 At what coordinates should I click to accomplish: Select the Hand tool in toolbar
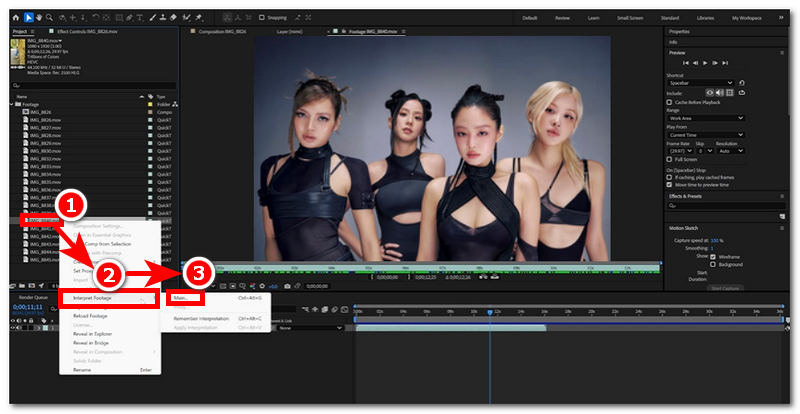[x=41, y=17]
